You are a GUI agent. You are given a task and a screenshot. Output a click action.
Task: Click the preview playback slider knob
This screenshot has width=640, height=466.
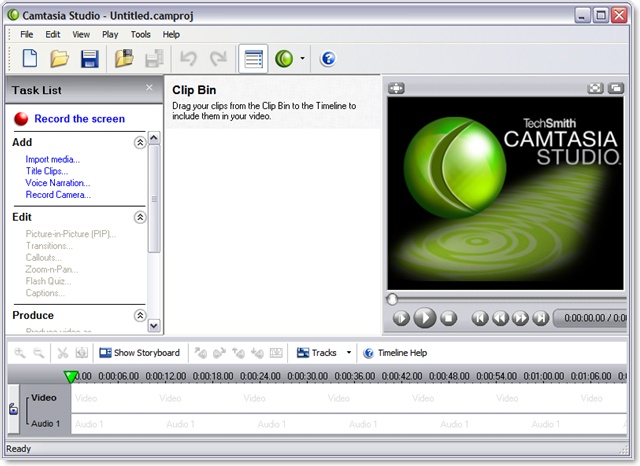[392, 300]
